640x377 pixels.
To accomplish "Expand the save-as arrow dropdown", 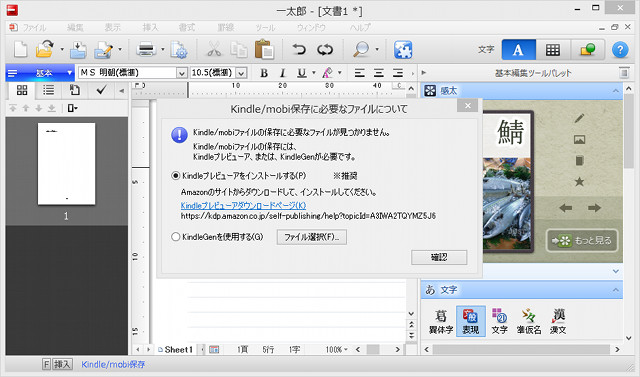I will (x=120, y=50).
